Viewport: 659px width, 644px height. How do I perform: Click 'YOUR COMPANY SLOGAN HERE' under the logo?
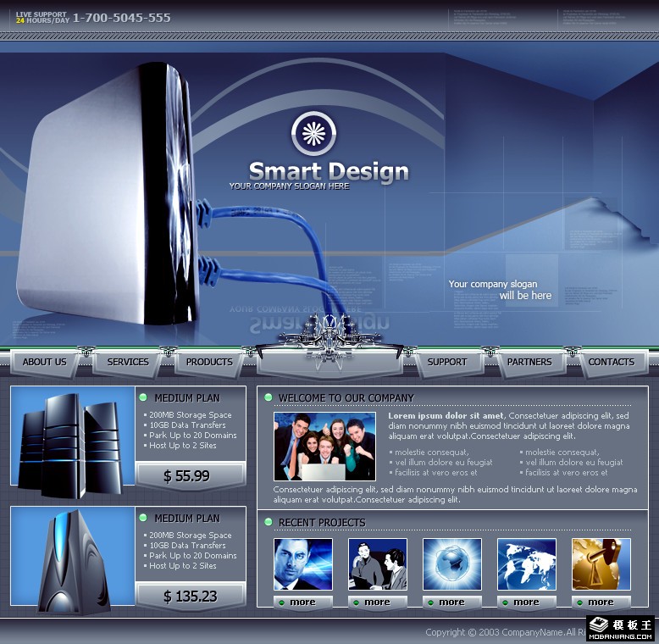point(289,186)
